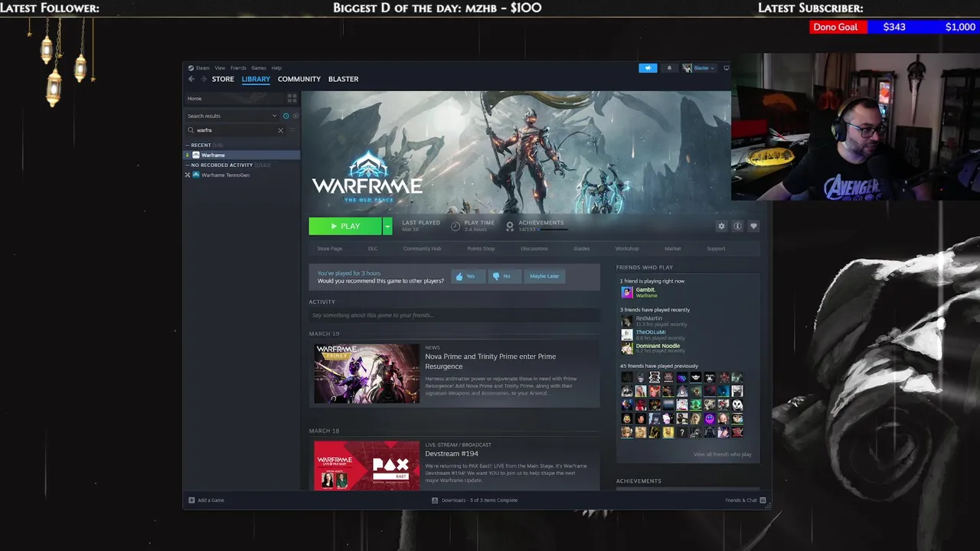The height and width of the screenshot is (551, 980).
Task: Clear the warfra search text
Action: coord(280,130)
